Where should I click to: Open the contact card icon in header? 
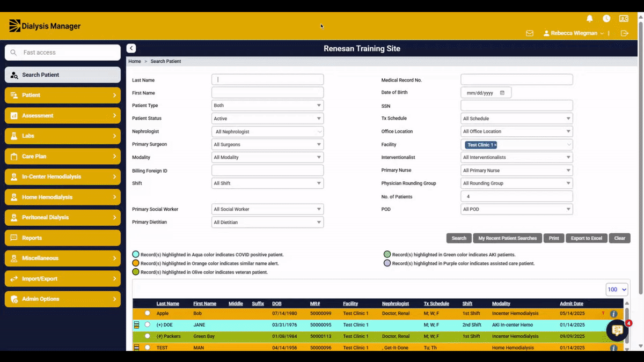click(x=624, y=18)
